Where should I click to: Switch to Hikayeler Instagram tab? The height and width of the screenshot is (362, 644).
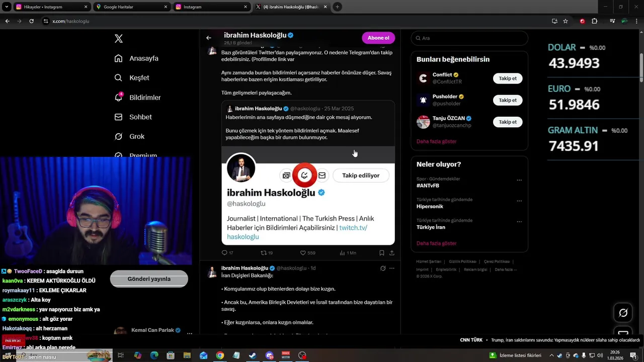pyautogui.click(x=52, y=7)
